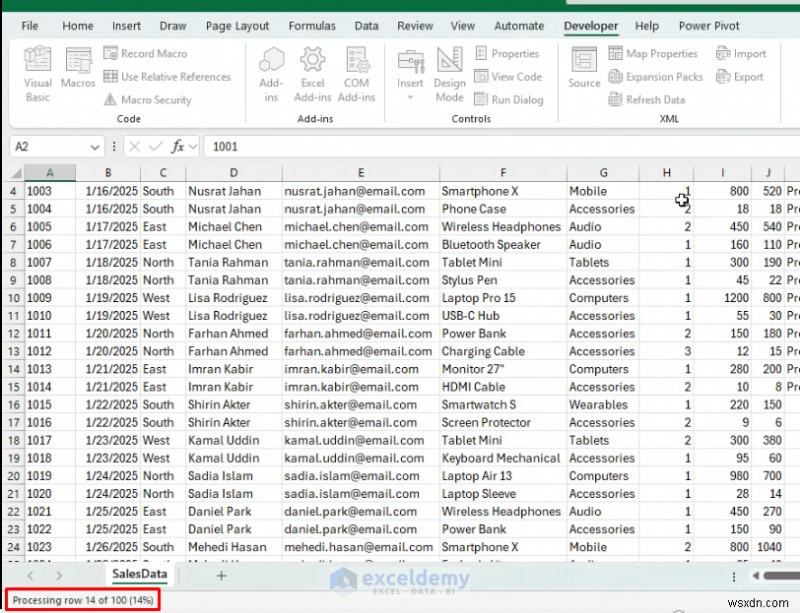
Task: Go to previous sheet arrow
Action: pos(30,576)
